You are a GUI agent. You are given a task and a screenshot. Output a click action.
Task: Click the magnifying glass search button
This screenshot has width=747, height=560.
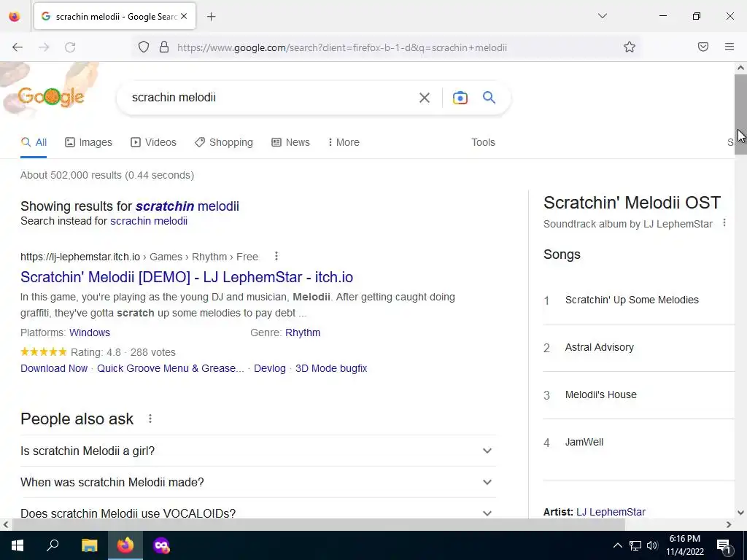489,98
